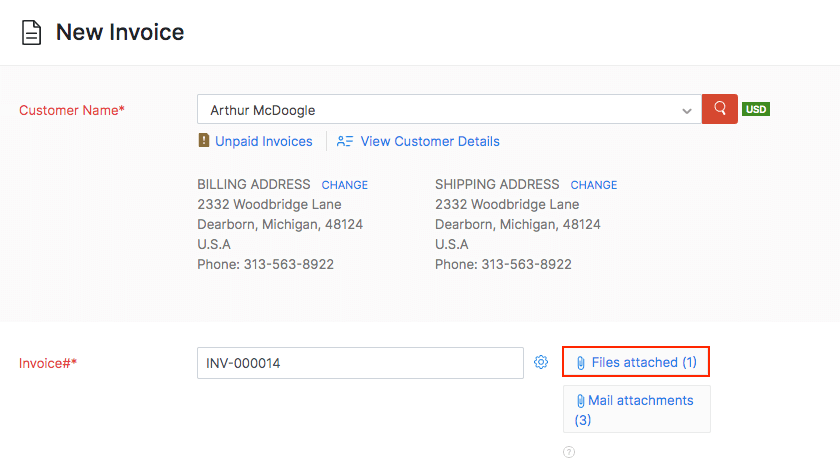This screenshot has height=475, width=840.
Task: Click the New Invoice document icon
Action: pos(32,32)
